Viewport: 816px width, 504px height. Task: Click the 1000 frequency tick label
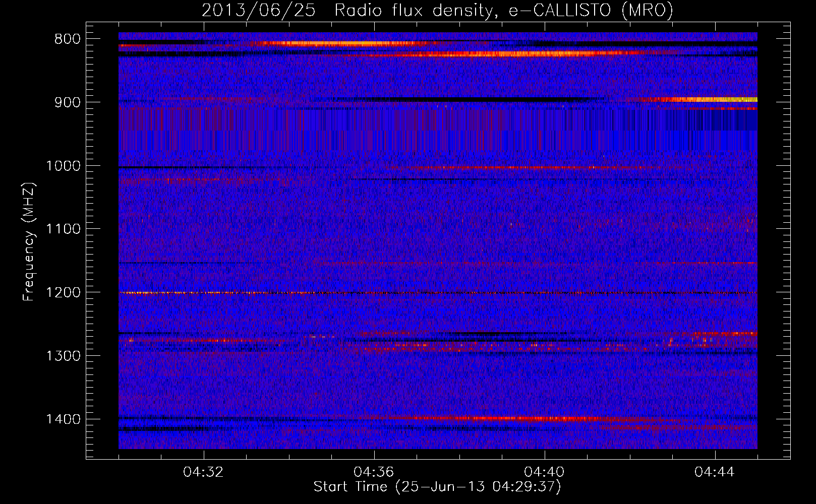click(x=63, y=166)
